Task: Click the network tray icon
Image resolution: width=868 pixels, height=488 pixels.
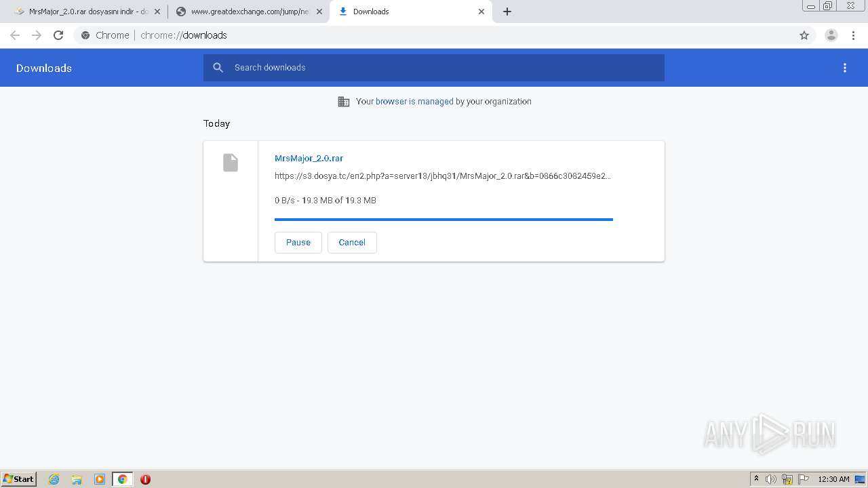Action: click(x=787, y=479)
